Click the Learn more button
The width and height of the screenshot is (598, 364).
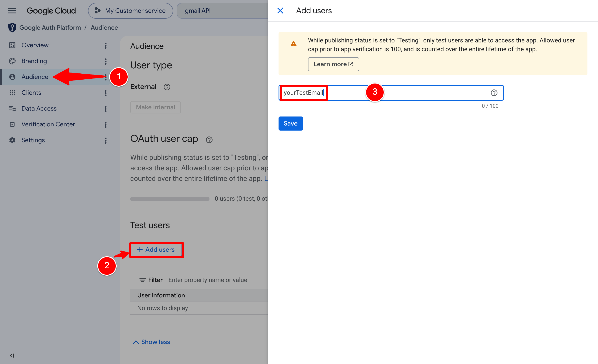pyautogui.click(x=333, y=64)
